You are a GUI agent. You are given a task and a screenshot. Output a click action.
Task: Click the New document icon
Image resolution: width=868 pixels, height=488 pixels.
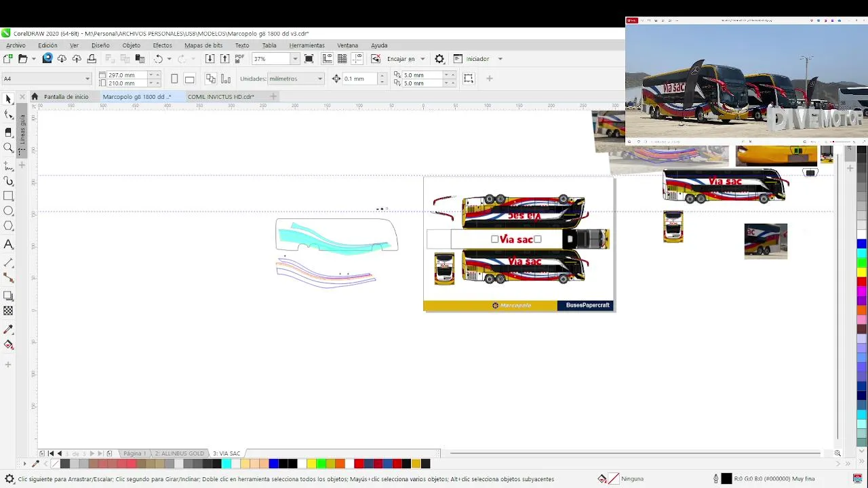8,59
